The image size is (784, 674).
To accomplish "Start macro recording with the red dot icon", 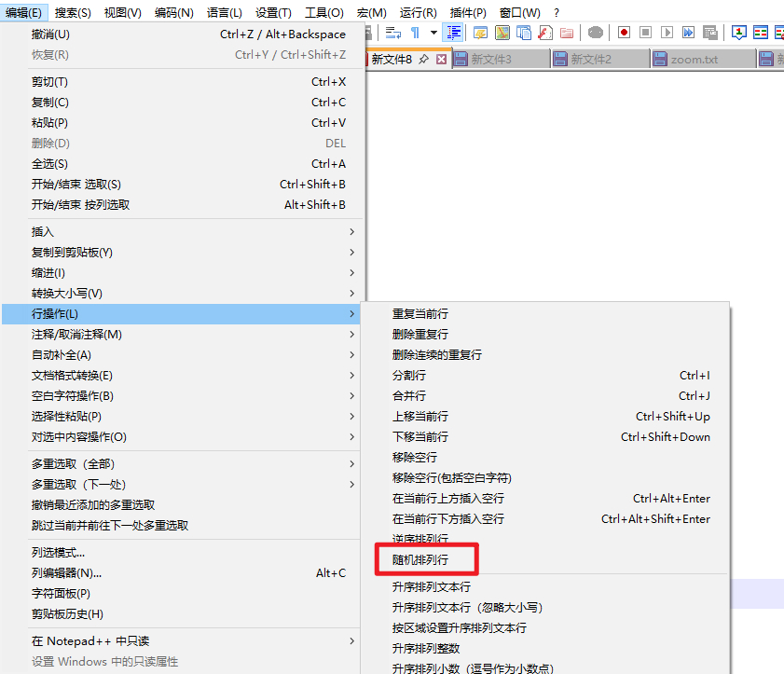I will click(x=624, y=33).
